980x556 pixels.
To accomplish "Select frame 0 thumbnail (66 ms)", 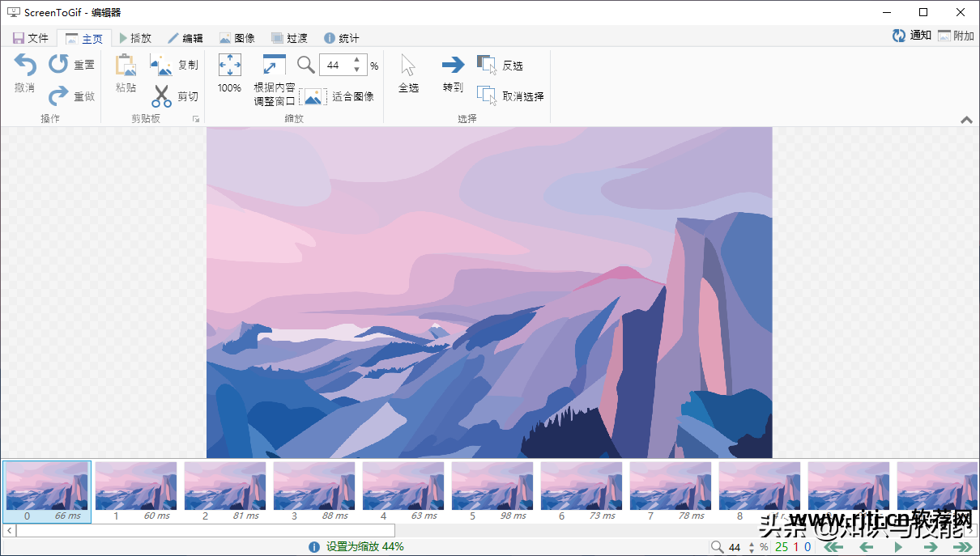I will [x=47, y=492].
